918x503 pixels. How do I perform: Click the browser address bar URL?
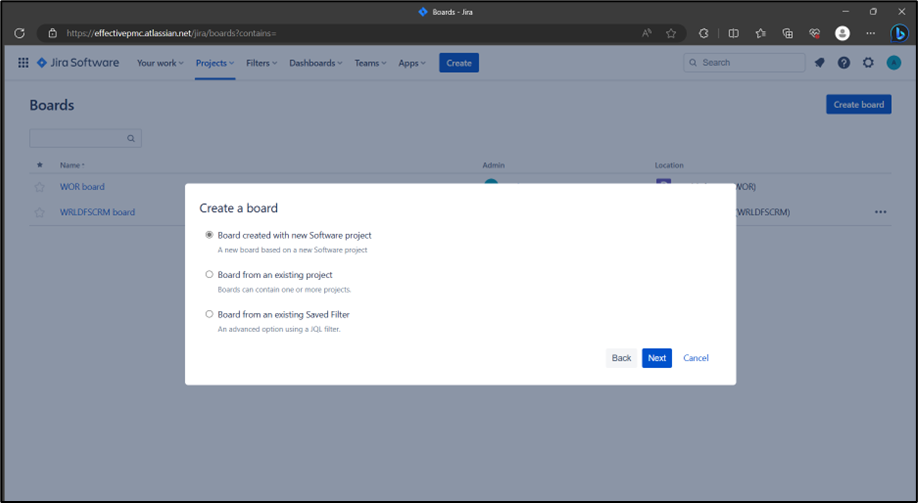pyautogui.click(x=171, y=33)
